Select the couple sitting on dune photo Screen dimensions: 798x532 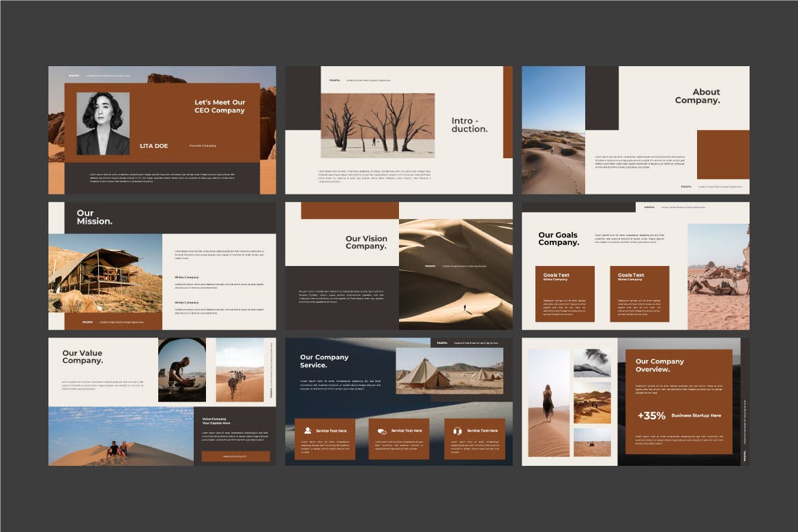click(121, 437)
